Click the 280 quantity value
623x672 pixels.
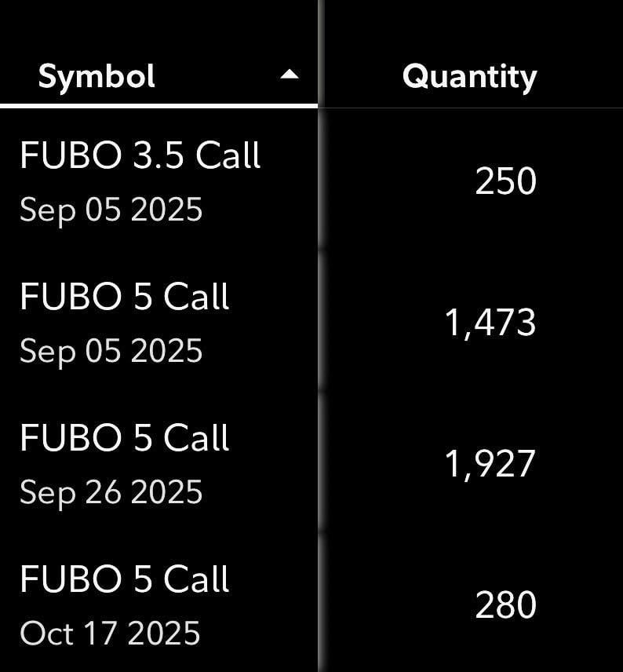(x=505, y=604)
